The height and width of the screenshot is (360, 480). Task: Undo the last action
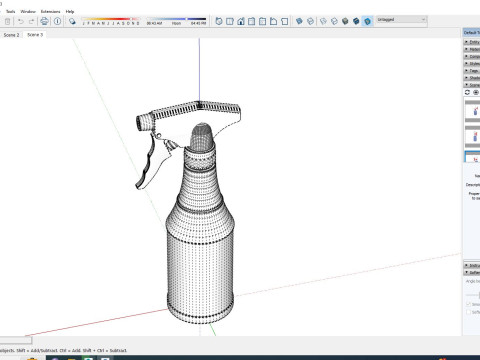21,22
